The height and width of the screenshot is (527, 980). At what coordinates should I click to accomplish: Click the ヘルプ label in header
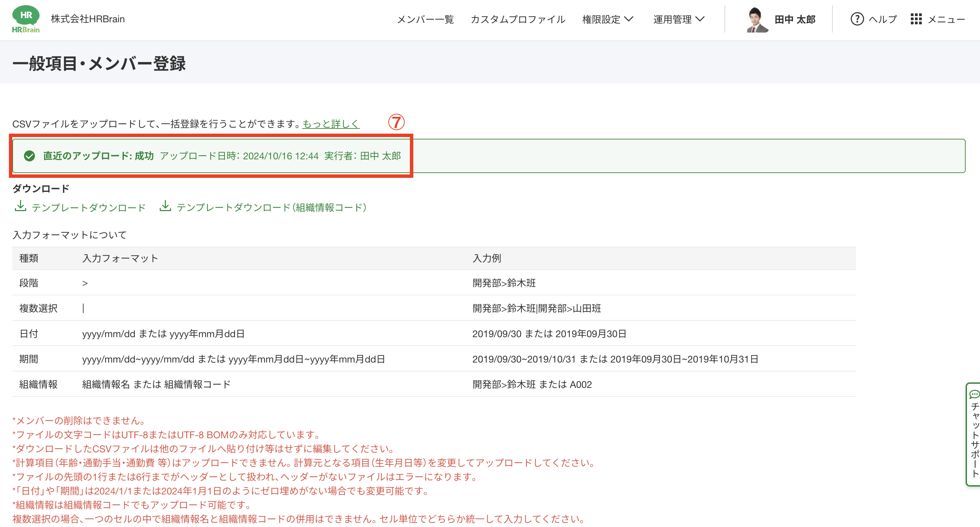[882, 19]
